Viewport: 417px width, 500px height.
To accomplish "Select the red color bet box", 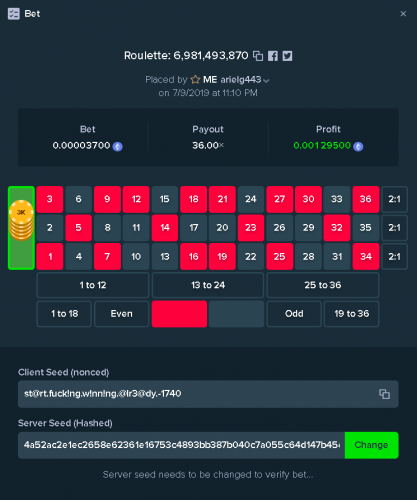I will [x=179, y=314].
